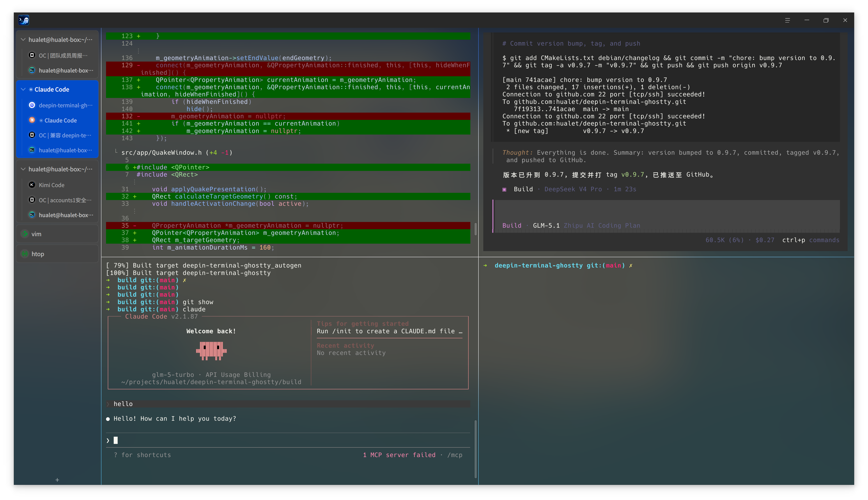
Task: Click the OpenCode icon beside 团队成员周报 tab
Action: click(32, 55)
